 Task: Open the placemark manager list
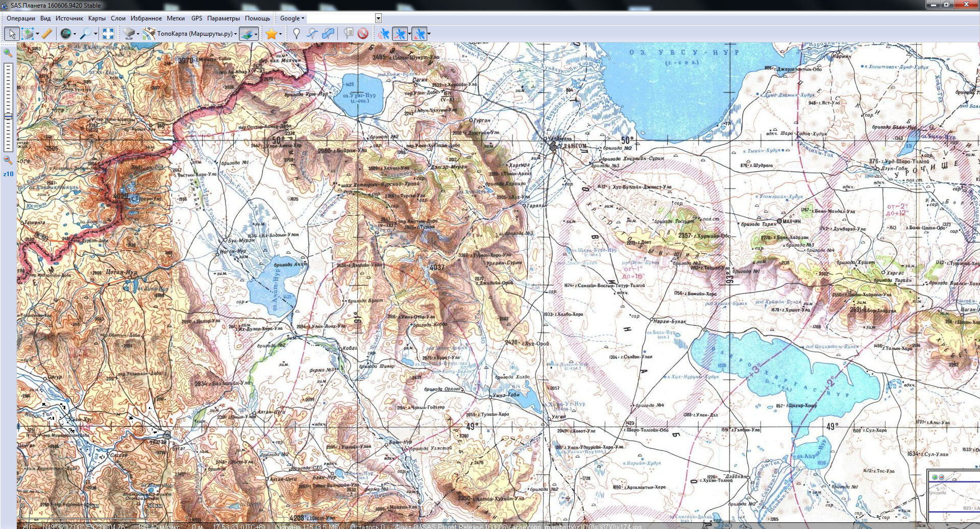[x=348, y=34]
